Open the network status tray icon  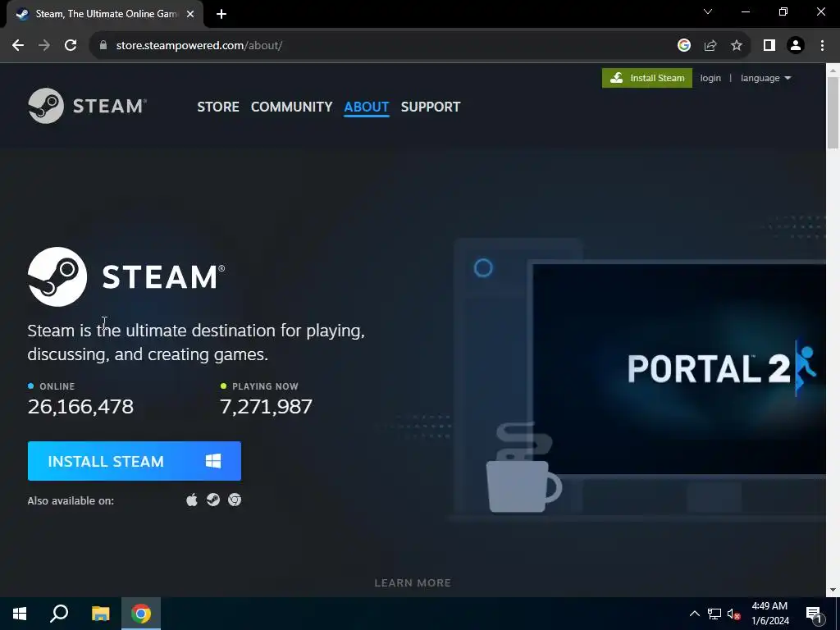tap(714, 614)
